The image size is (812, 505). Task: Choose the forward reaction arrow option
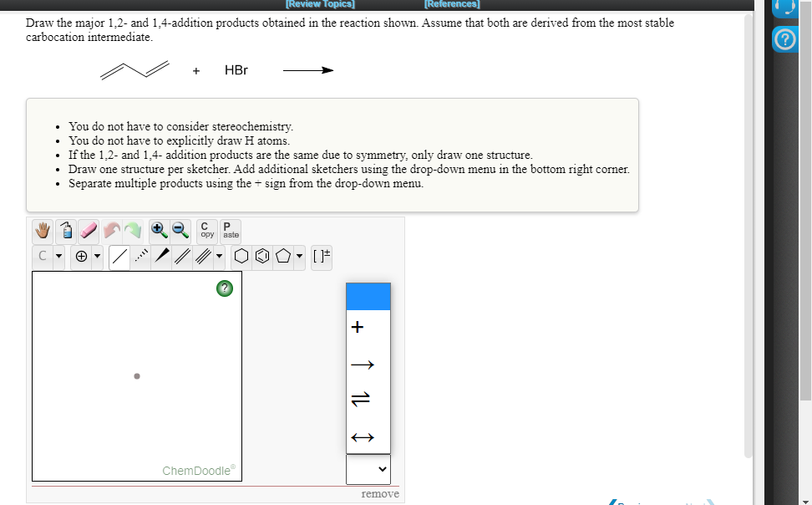coord(368,365)
